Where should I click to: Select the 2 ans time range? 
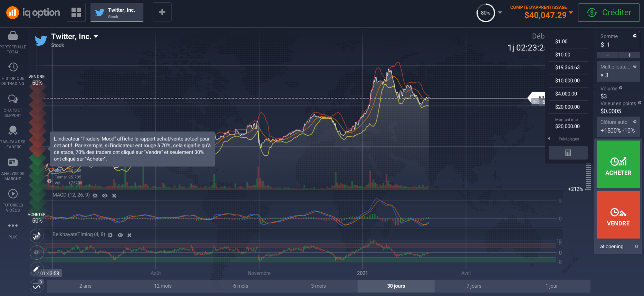(85, 286)
